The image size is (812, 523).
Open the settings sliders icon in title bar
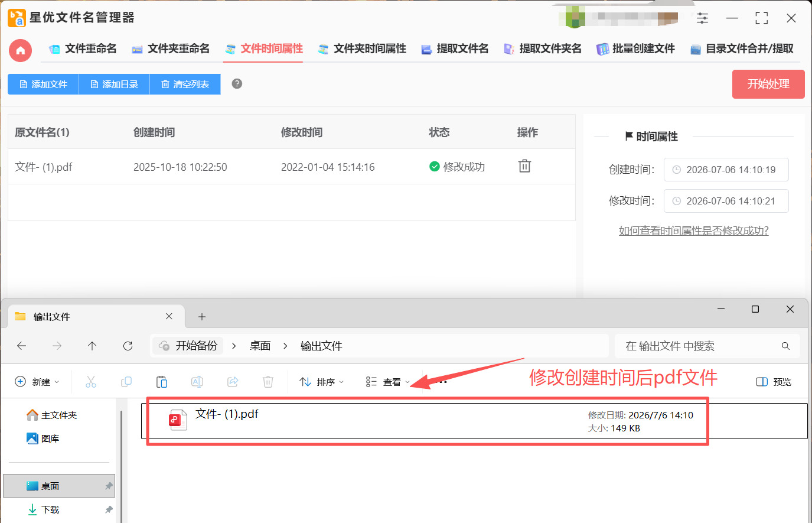tap(702, 18)
